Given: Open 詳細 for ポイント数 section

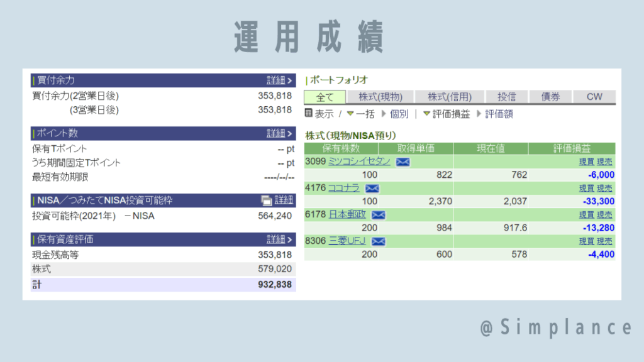Looking at the screenshot, I should pos(279,133).
